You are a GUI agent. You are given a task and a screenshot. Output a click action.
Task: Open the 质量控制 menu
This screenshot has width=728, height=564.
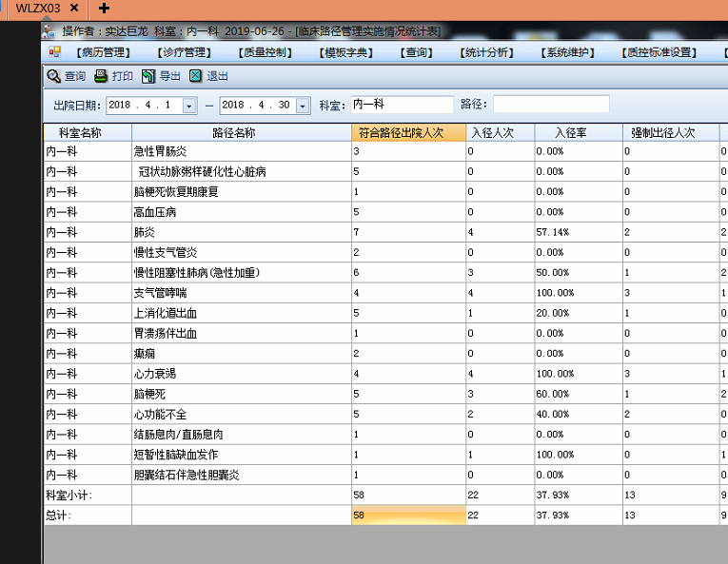[266, 52]
